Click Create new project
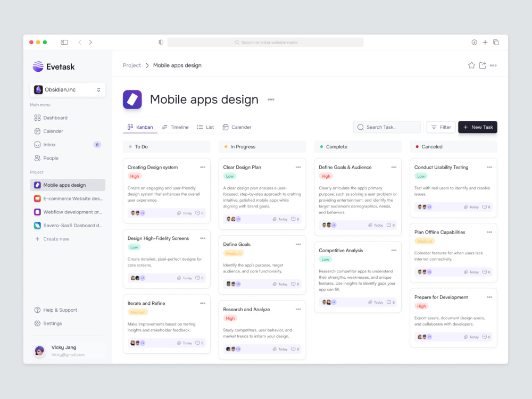Screen dimensions: 532x399 [x=52, y=239]
